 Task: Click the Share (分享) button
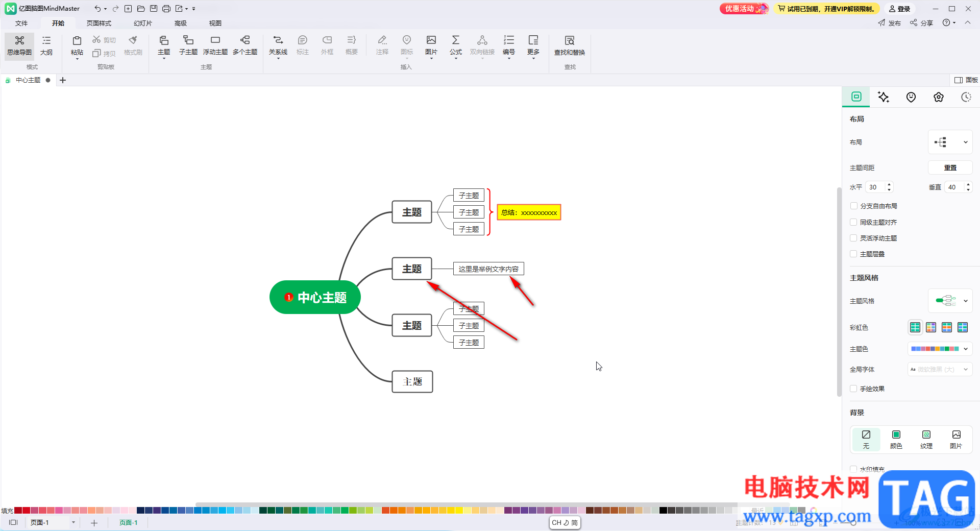[921, 23]
